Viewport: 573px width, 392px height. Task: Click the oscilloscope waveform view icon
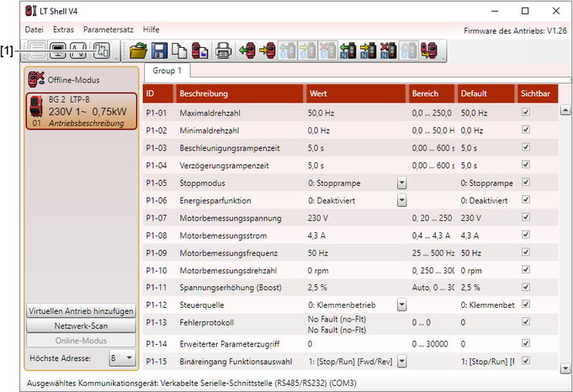pyautogui.click(x=78, y=51)
